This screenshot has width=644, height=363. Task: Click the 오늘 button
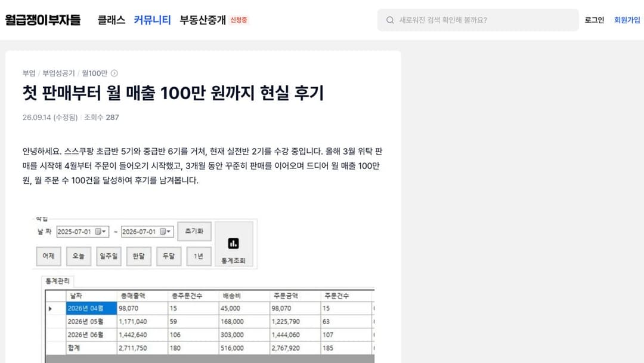coord(79,256)
